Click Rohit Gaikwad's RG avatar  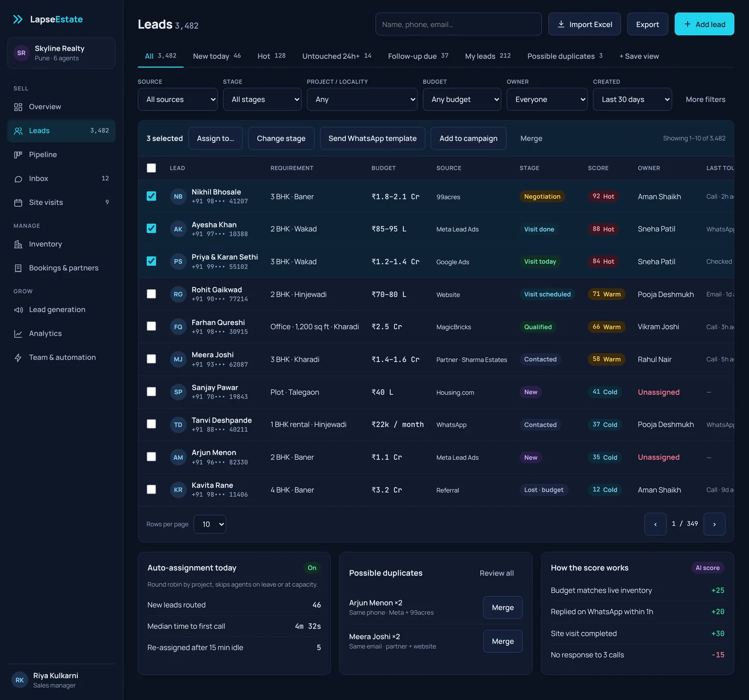[178, 294]
